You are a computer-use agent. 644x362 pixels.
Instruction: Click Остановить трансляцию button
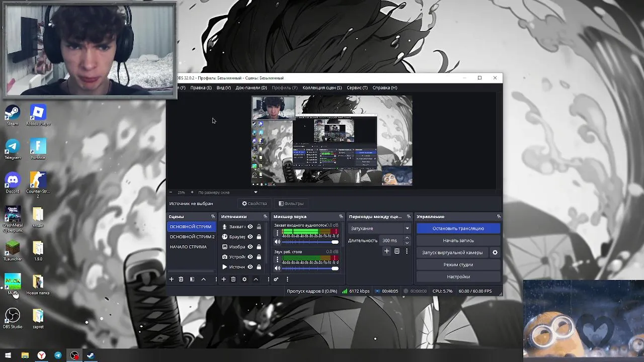[458, 228]
